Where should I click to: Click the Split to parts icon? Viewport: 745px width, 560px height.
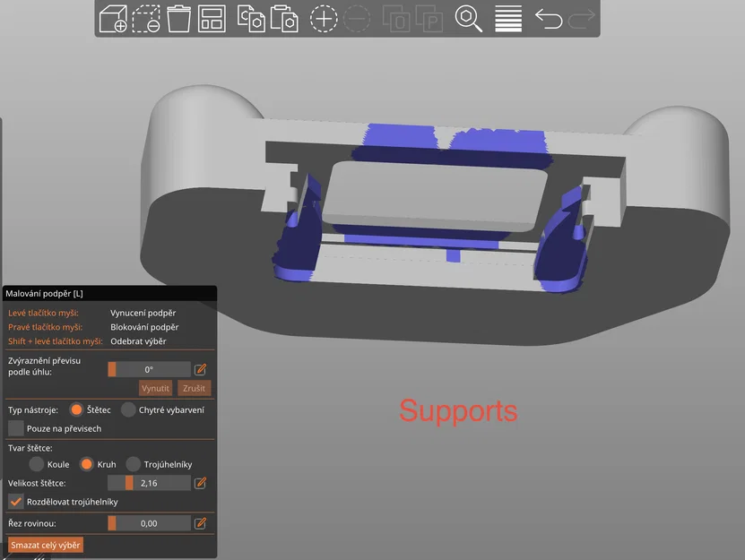pos(429,19)
